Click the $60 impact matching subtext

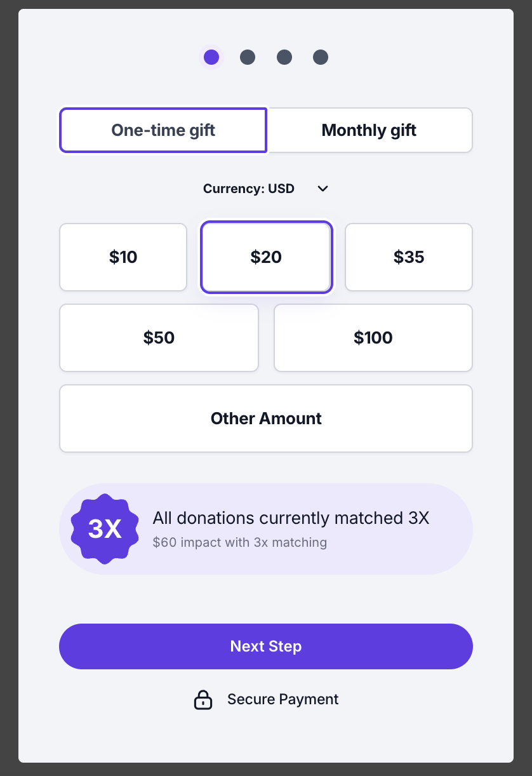tap(240, 543)
